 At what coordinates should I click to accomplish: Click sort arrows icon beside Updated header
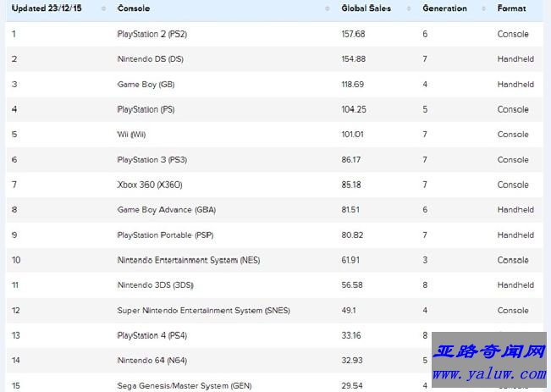103,8
